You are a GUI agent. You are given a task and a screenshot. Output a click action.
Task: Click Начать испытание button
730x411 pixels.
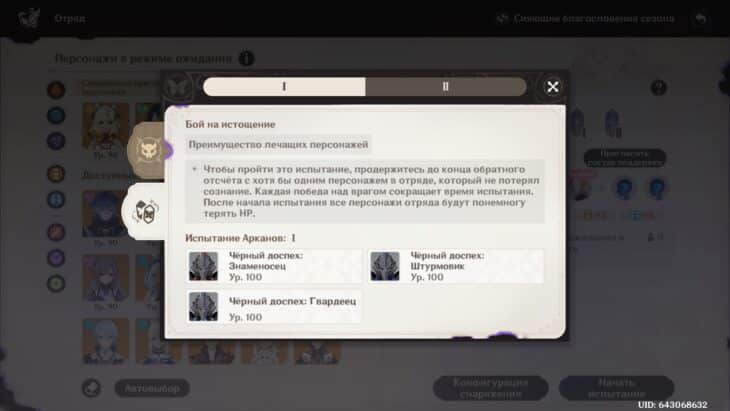point(616,388)
